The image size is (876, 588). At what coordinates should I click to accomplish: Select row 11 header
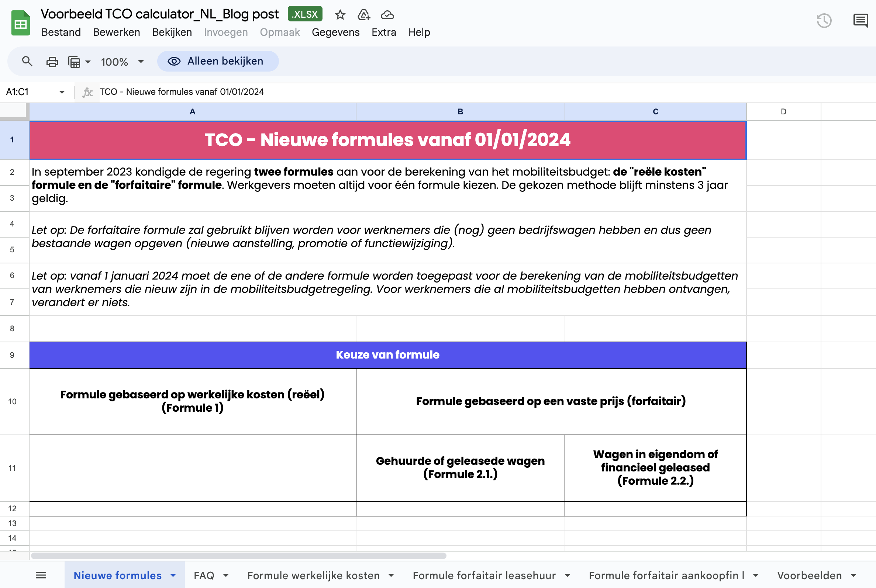[x=14, y=468]
